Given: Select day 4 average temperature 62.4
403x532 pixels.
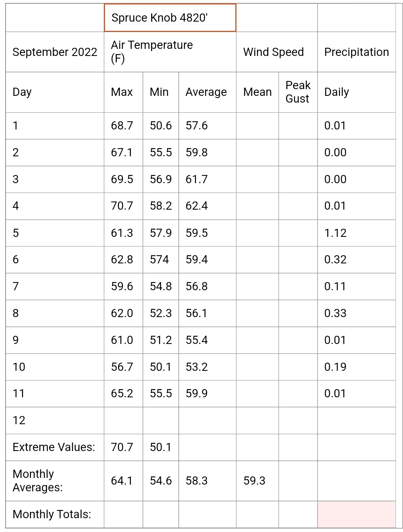Looking at the screenshot, I should click(207, 206).
